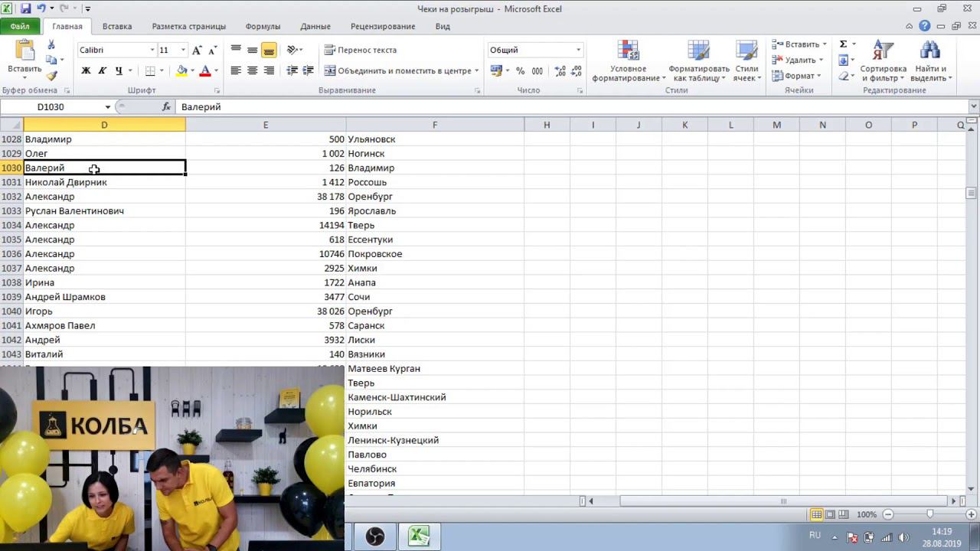980x551 pixels.
Task: Open Стили ячеек gallery
Action: pos(746,61)
